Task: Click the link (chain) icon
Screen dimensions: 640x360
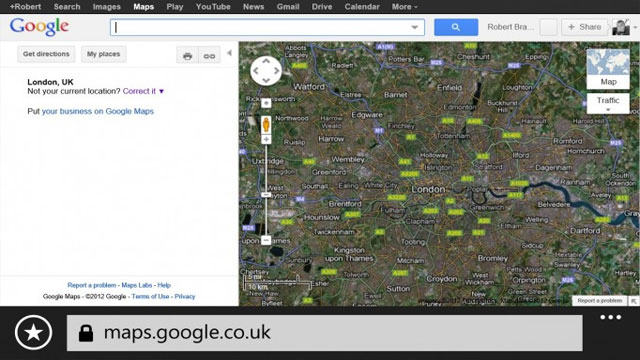Action: (209, 56)
